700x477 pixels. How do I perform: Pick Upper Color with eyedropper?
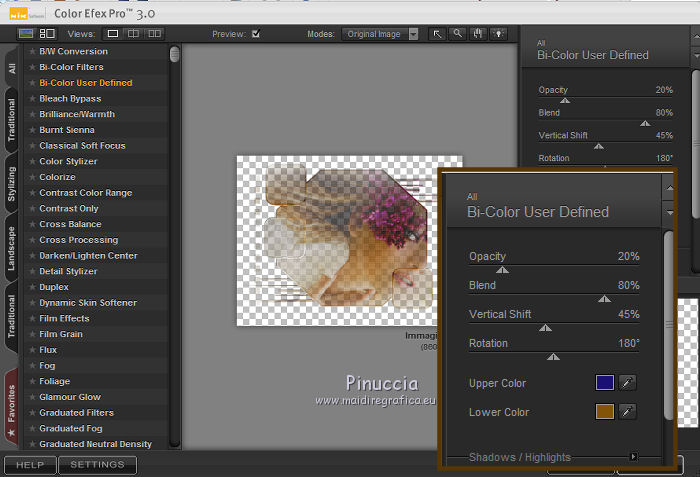(x=628, y=383)
